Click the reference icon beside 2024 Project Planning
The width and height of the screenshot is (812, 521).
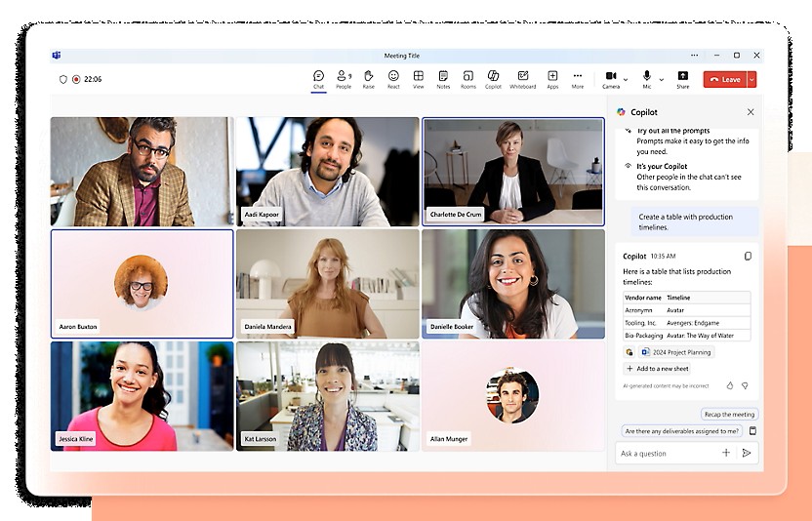click(x=629, y=352)
